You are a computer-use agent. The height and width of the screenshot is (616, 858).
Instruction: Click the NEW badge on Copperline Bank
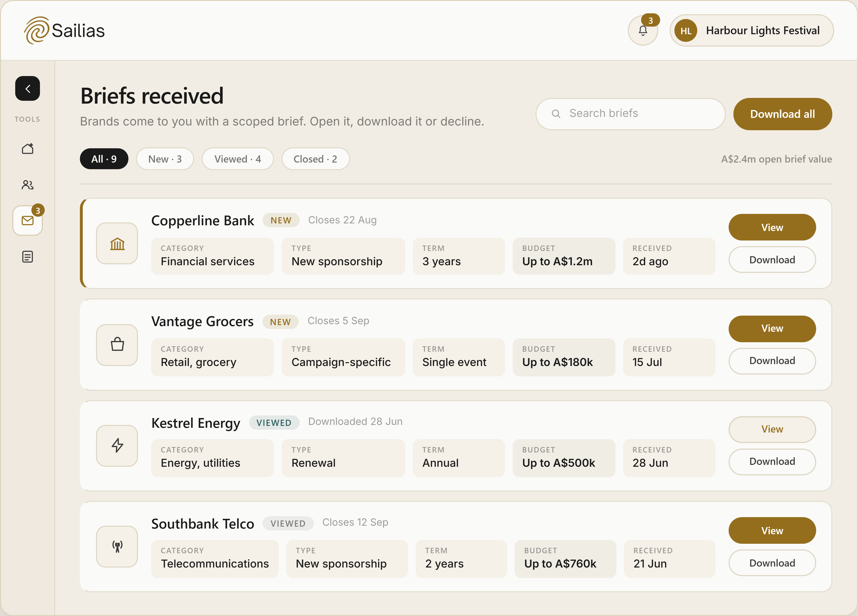(x=281, y=221)
